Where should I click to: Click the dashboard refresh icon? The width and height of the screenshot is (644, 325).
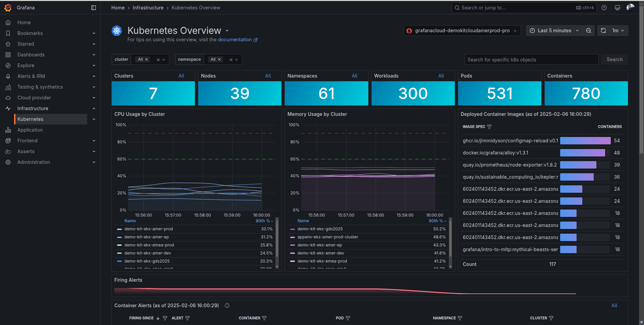603,31
